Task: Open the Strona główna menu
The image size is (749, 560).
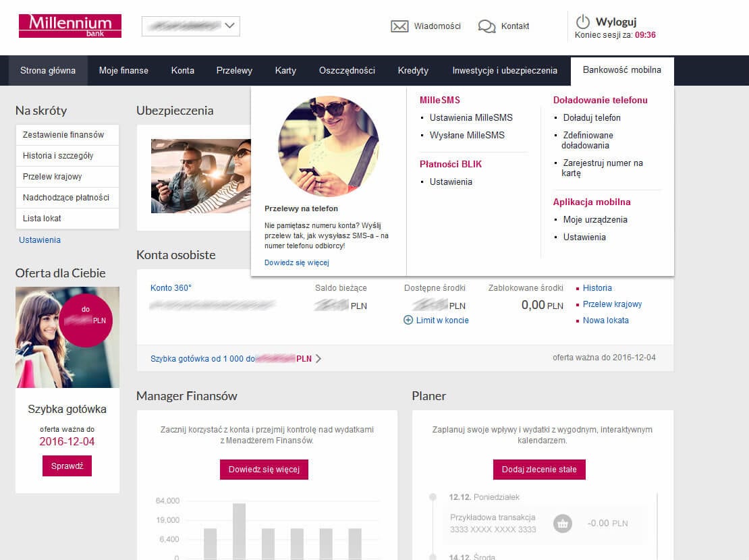Action: point(48,70)
